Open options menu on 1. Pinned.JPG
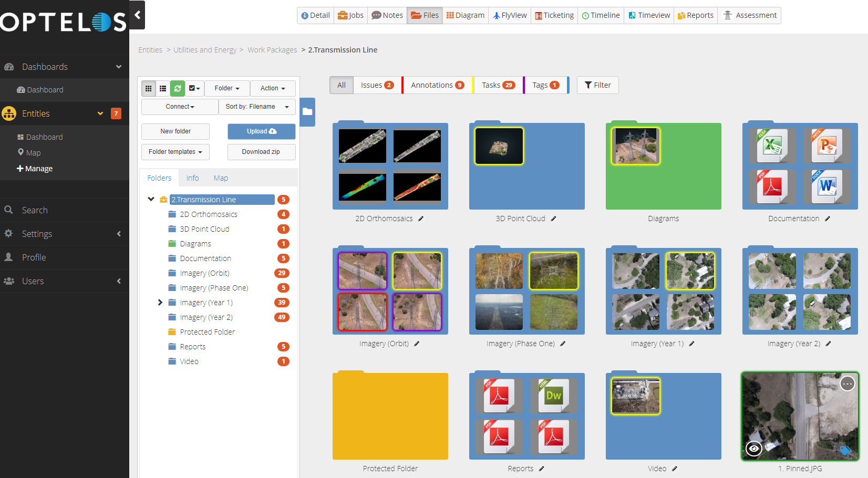 [847, 384]
